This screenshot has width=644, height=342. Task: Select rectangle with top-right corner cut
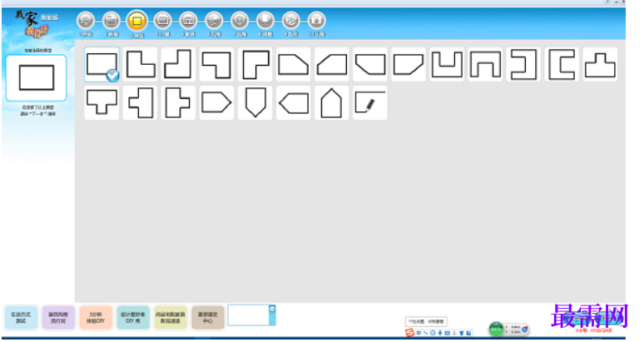[293, 64]
